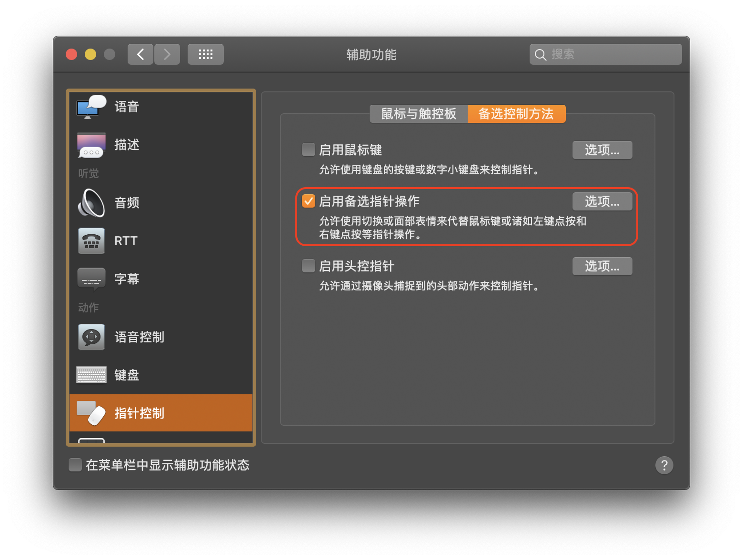This screenshot has width=743, height=560.
Task: Close the 辅助功能 window with red button
Action: (x=71, y=54)
